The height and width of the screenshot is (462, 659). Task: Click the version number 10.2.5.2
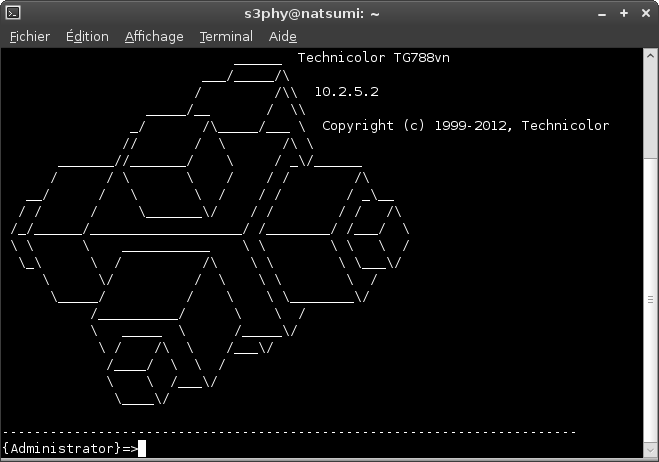pyautogui.click(x=347, y=92)
